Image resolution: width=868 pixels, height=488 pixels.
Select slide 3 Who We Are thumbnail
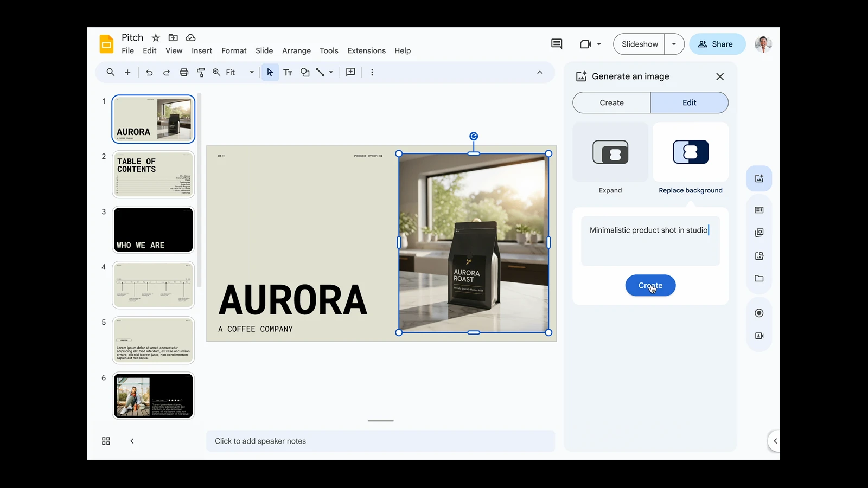154,229
